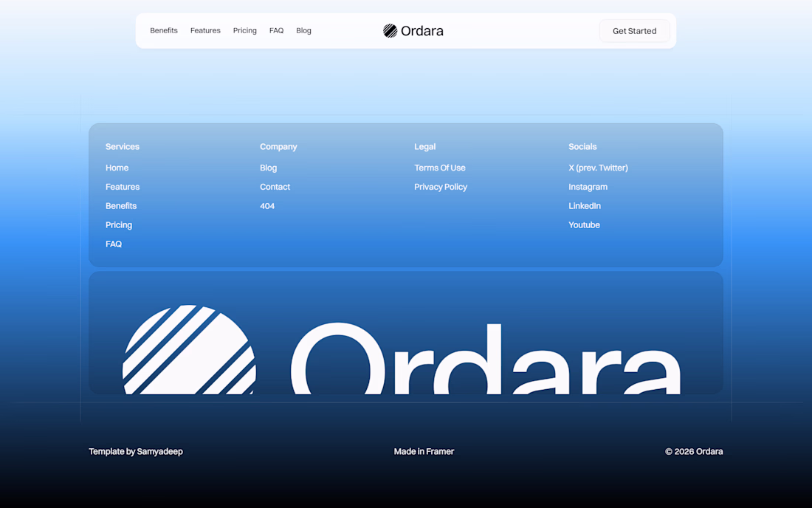Open the Terms Of Use link
Image resolution: width=812 pixels, height=508 pixels.
(440, 168)
